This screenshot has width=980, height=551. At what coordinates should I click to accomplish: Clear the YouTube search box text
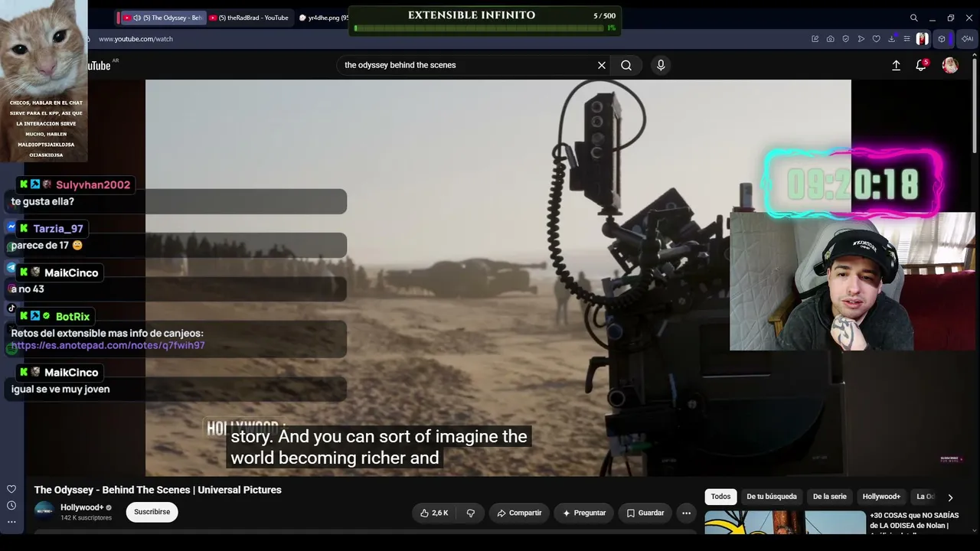click(x=602, y=65)
